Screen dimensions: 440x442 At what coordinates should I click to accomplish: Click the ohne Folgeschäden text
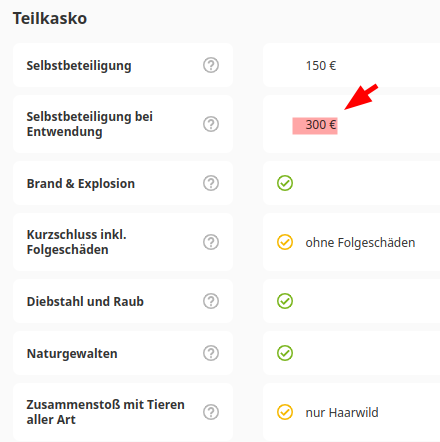tap(360, 242)
